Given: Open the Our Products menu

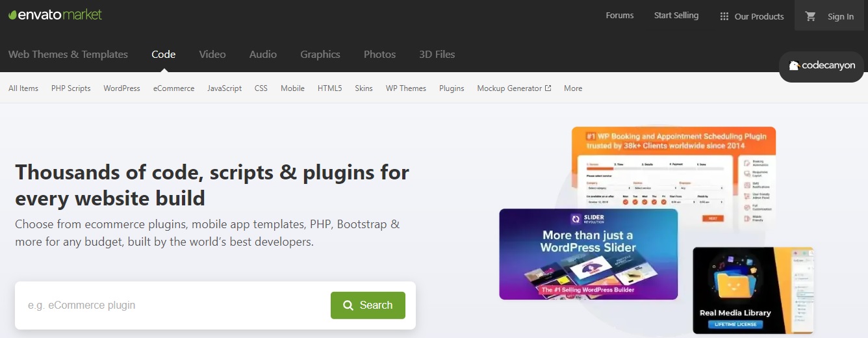Looking at the screenshot, I should pos(752,16).
